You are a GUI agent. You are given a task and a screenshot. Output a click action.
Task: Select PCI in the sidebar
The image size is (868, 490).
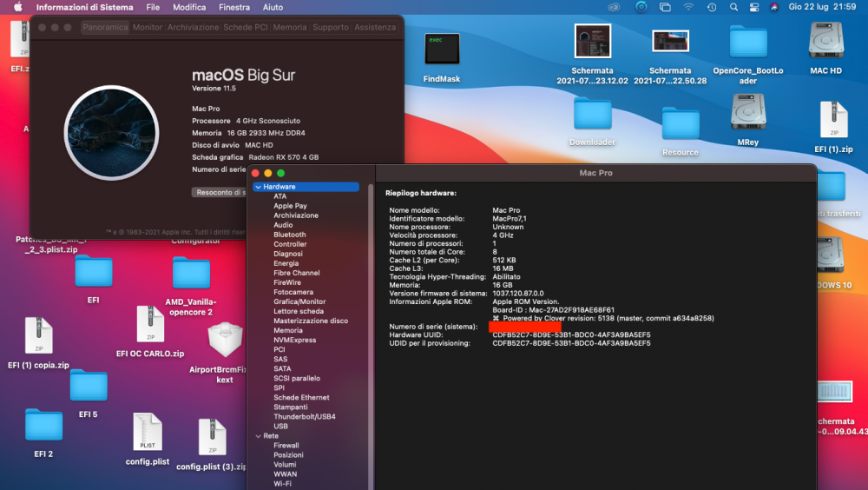(279, 350)
